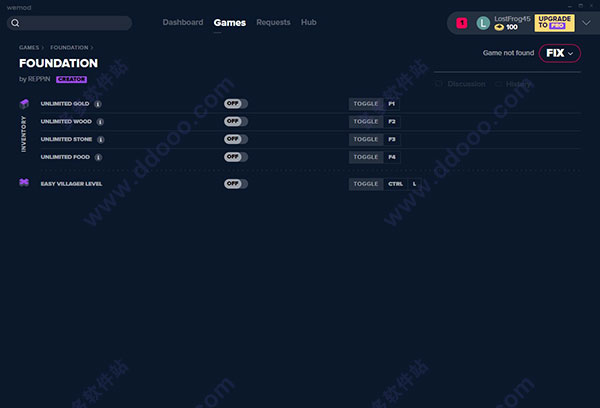600x408 pixels.
Task: Edit the L hotkey key
Action: [414, 184]
